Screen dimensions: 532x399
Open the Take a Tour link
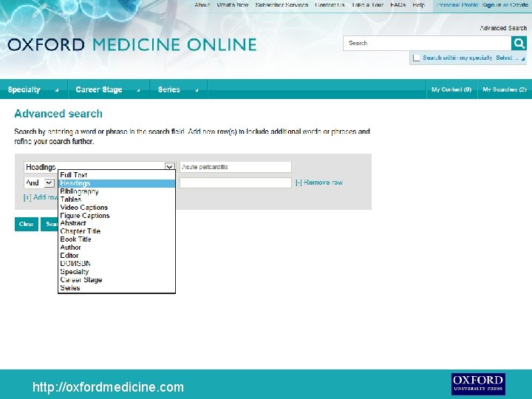[368, 4]
